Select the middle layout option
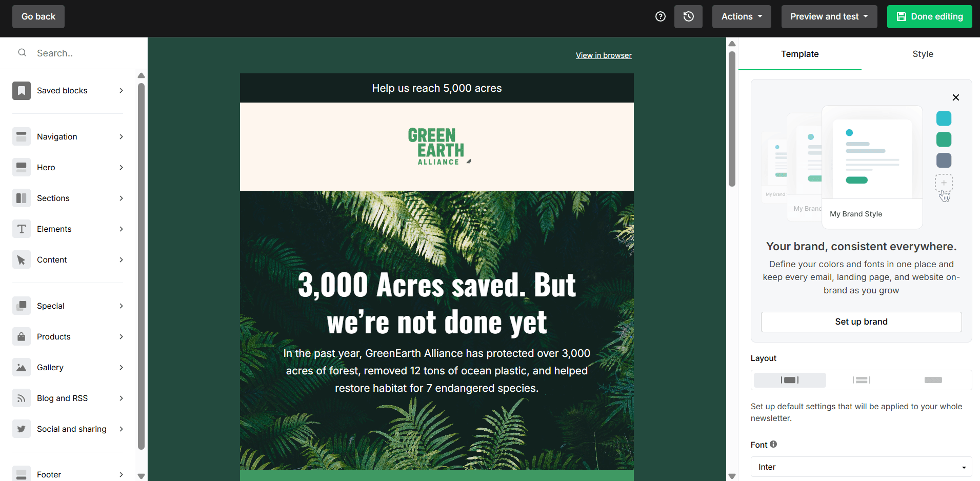This screenshot has width=980, height=481. (862, 380)
